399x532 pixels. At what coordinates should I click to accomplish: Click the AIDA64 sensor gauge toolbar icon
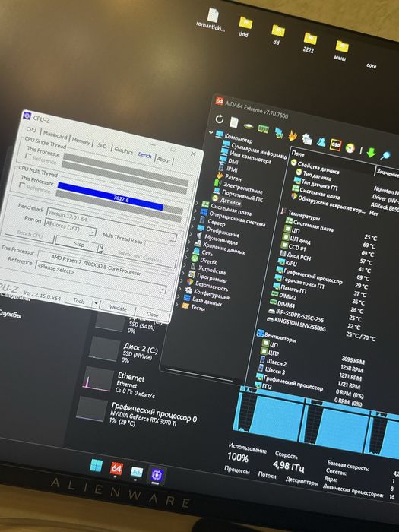[x=350, y=148]
